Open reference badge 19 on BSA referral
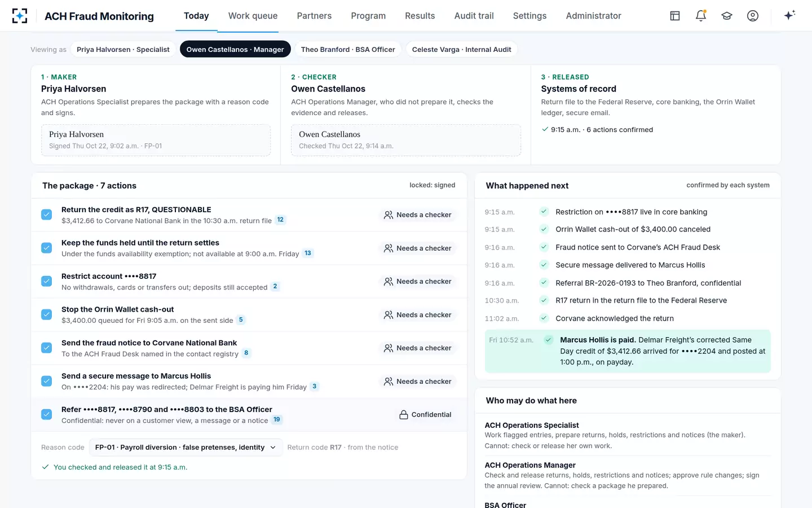This screenshot has height=508, width=812. click(277, 420)
